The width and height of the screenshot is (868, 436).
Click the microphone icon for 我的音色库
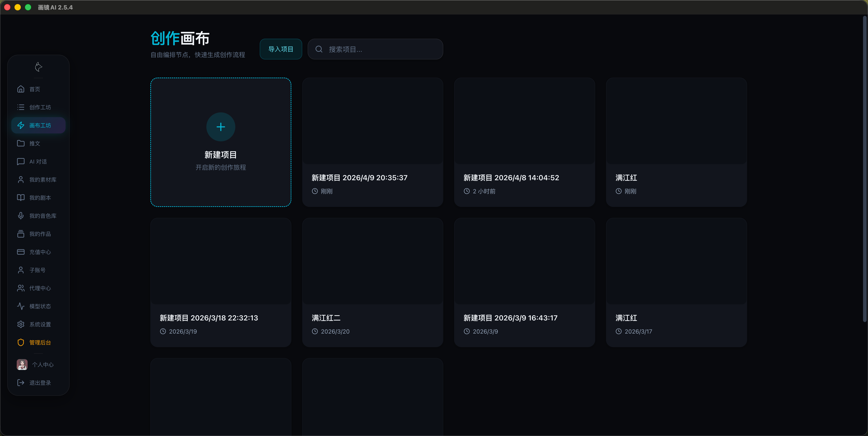point(21,216)
